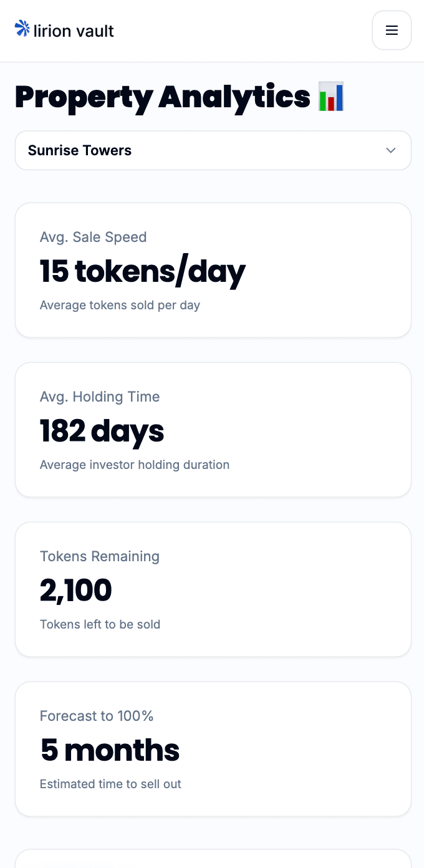Click the bar chart emoji beside the heading
424x868 pixels.
click(331, 97)
